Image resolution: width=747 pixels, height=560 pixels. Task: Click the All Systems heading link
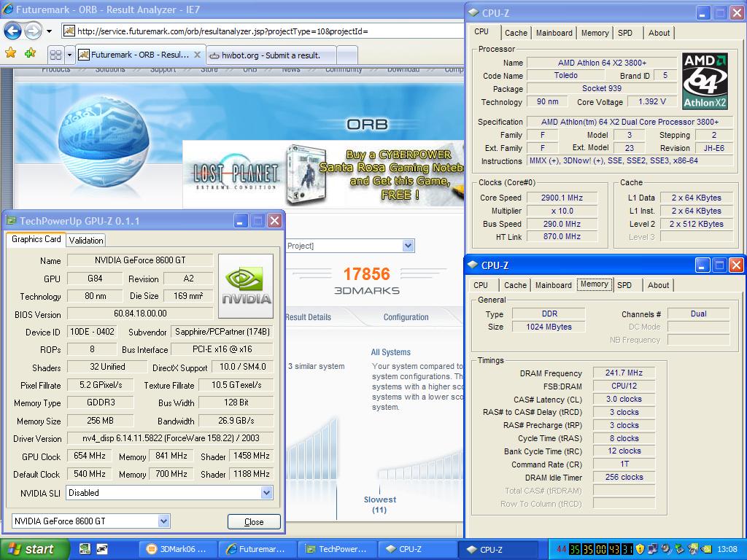[391, 352]
